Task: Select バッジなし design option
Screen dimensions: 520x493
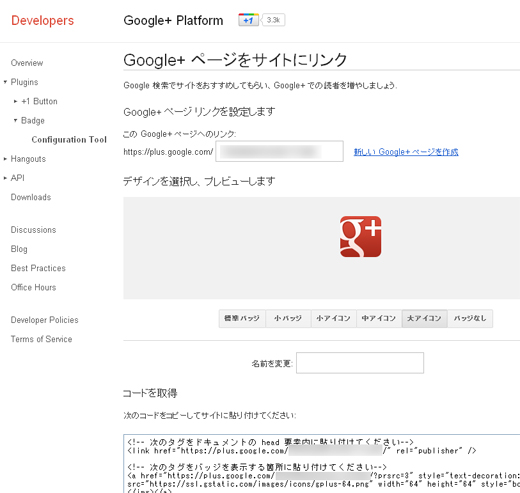Action: pyautogui.click(x=470, y=318)
